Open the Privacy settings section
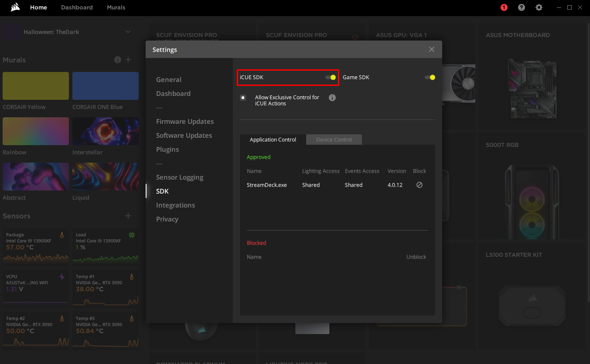This screenshot has width=590, height=364. point(167,219)
